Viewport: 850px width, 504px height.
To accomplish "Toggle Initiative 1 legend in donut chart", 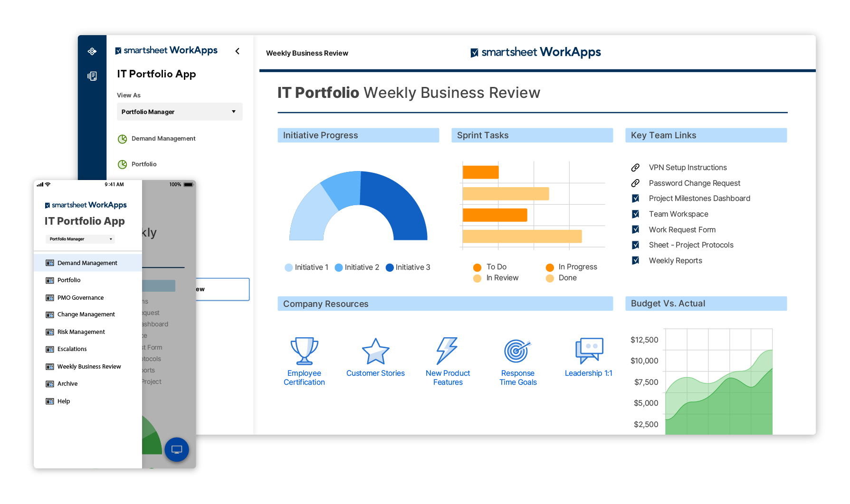I will (306, 267).
